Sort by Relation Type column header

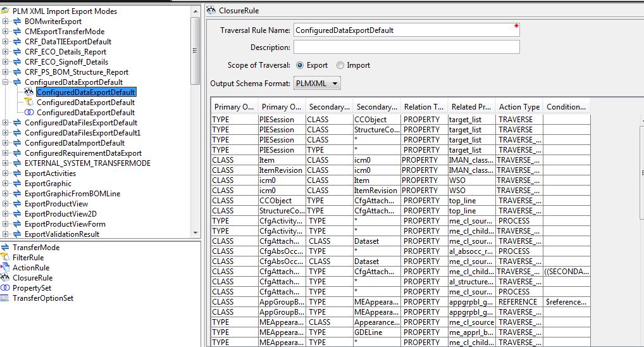pyautogui.click(x=424, y=107)
